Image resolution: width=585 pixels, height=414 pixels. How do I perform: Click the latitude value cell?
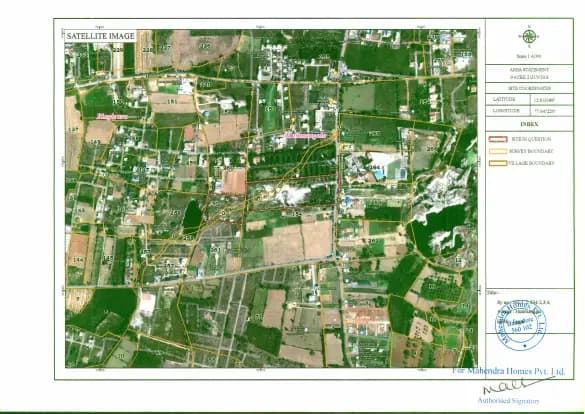click(x=551, y=100)
